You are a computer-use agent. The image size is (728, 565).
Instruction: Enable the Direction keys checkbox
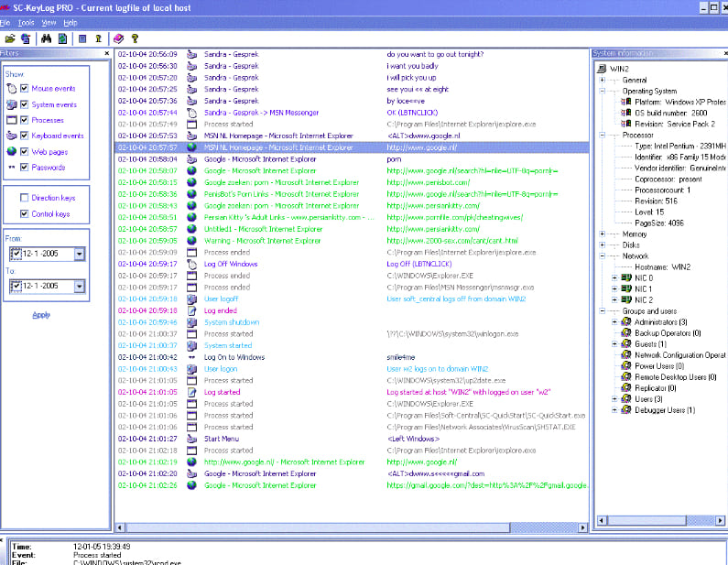tap(25, 198)
